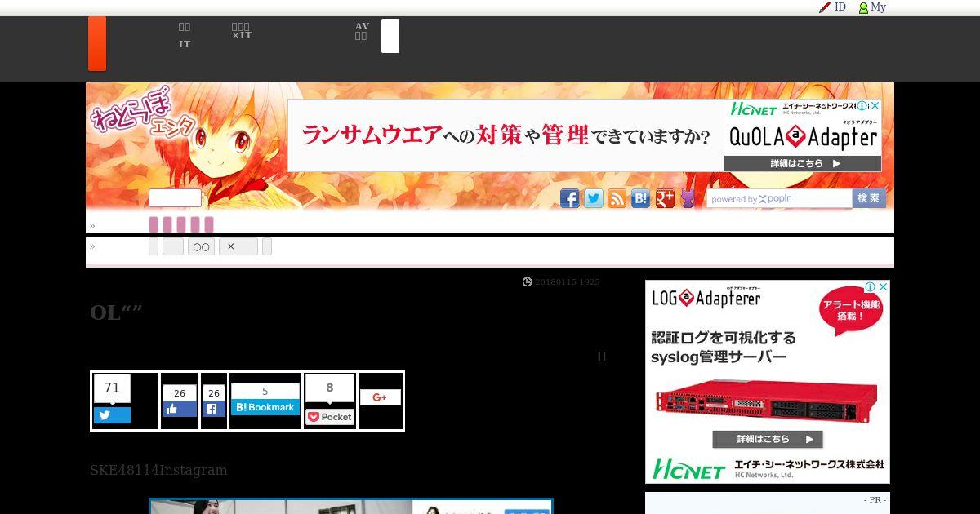Image resolution: width=980 pixels, height=514 pixels.
Task: Click the HCNET logo in sidebar ad
Action: [x=689, y=469]
